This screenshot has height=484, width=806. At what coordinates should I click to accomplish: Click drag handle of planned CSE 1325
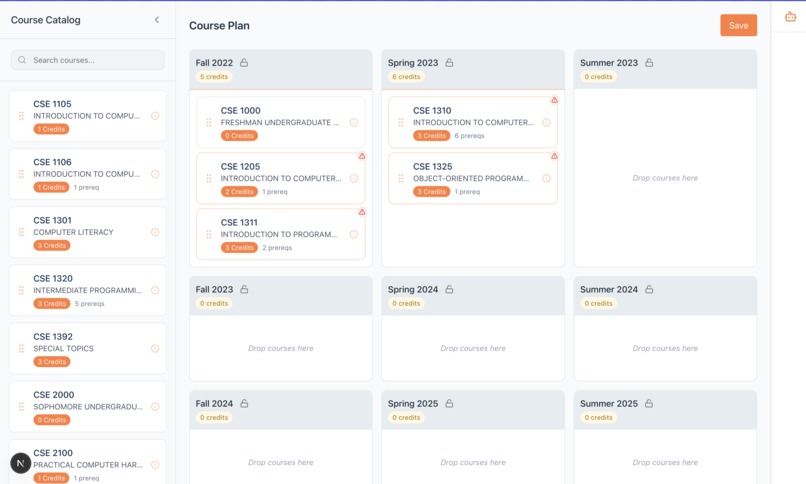click(x=401, y=178)
